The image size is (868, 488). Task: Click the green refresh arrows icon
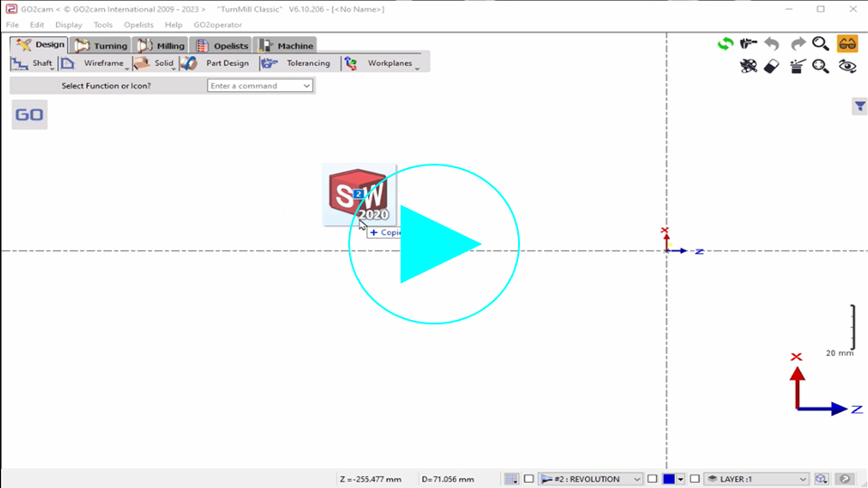click(725, 43)
